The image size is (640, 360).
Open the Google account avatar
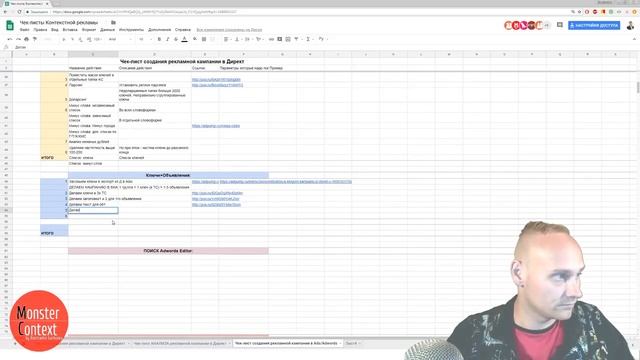(x=631, y=25)
